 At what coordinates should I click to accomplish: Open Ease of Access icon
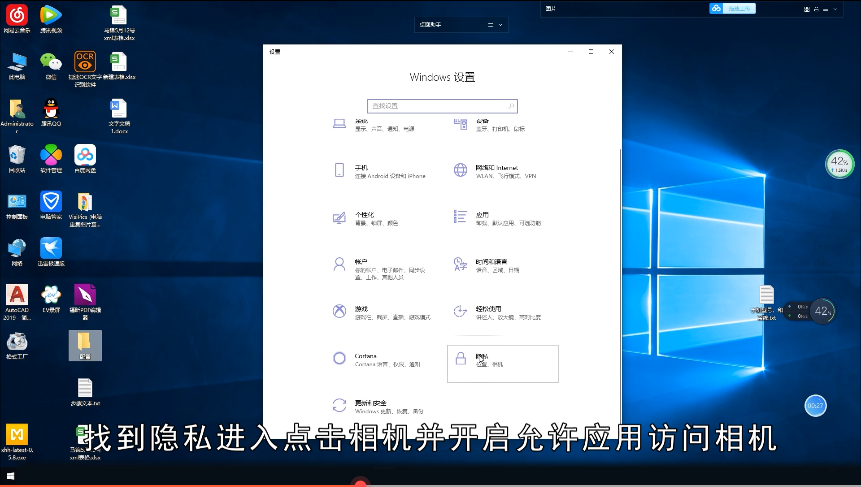tap(460, 311)
